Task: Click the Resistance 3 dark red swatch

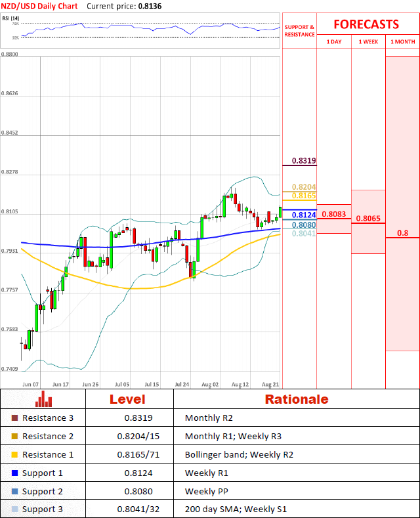Action: pos(15,418)
